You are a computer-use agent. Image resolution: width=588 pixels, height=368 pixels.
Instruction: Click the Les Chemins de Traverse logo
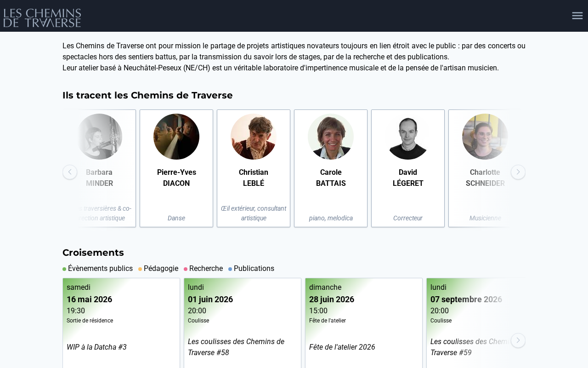coord(42,17)
